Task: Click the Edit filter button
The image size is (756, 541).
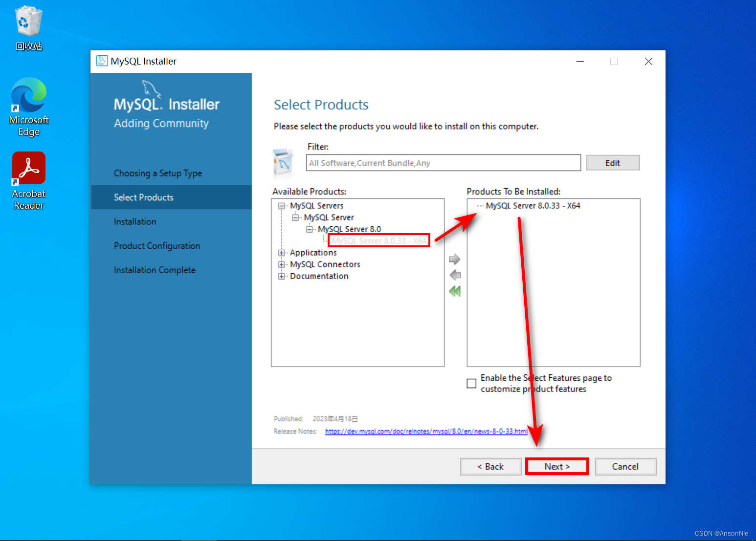Action: tap(613, 163)
